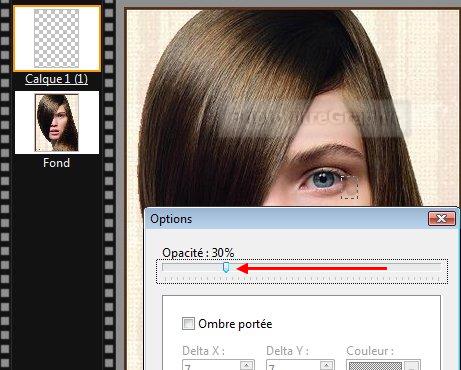This screenshot has height=370, width=461.
Task: Enable the Ombre portée checkbox
Action: pyautogui.click(x=188, y=323)
